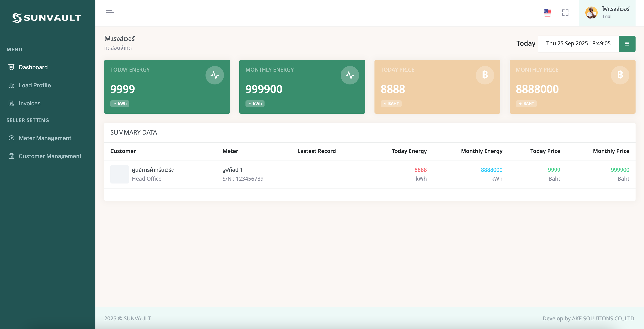
Task: Click the kWh badge under Monthly Energy card
Action: [x=255, y=104]
